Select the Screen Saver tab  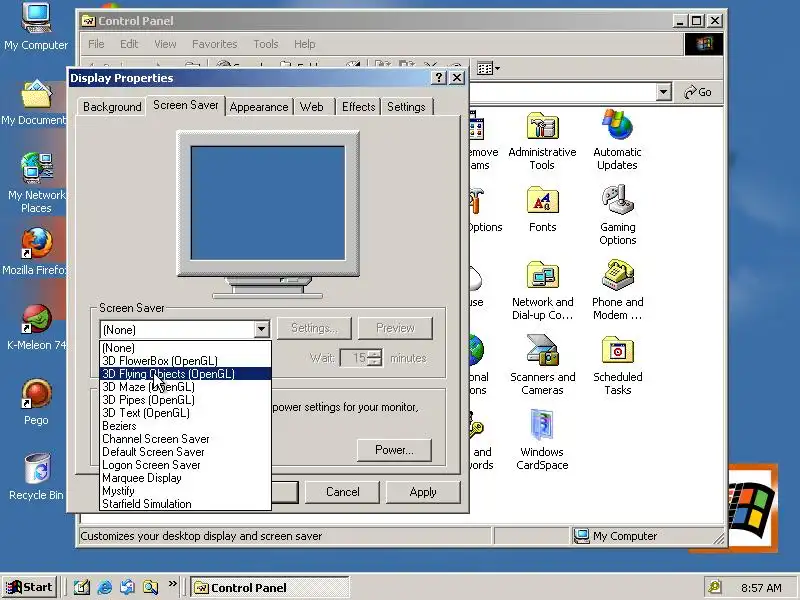pyautogui.click(x=186, y=105)
